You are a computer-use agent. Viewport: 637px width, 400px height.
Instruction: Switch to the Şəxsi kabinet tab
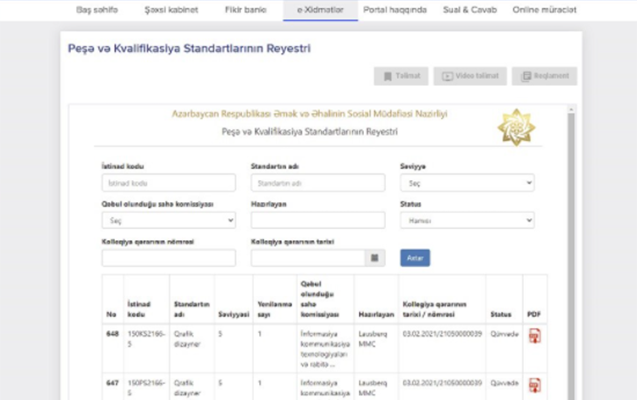(170, 9)
